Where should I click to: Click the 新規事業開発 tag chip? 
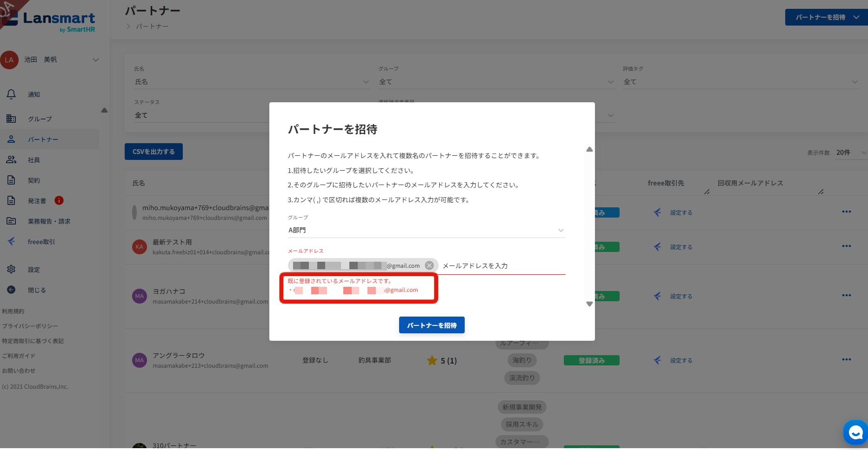coord(522,407)
